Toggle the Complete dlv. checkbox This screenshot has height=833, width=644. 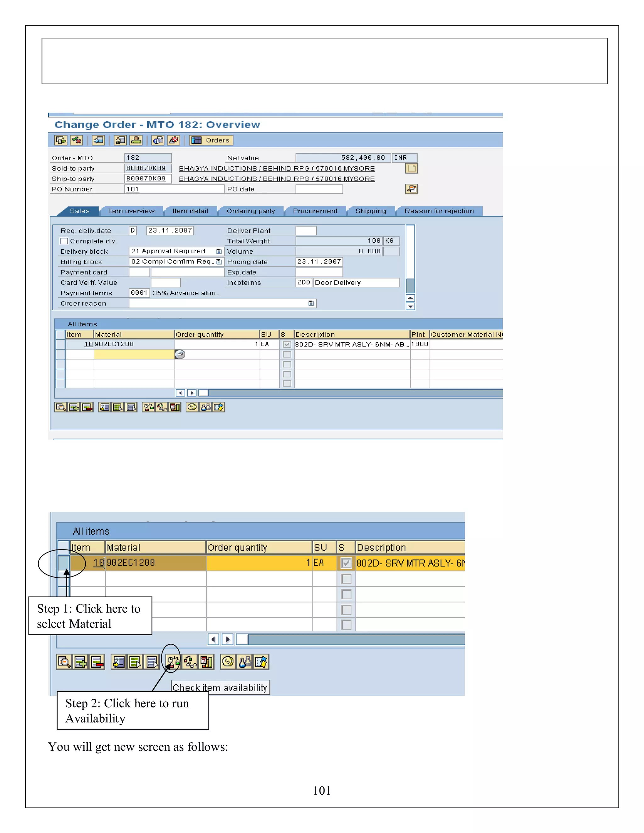(x=64, y=241)
